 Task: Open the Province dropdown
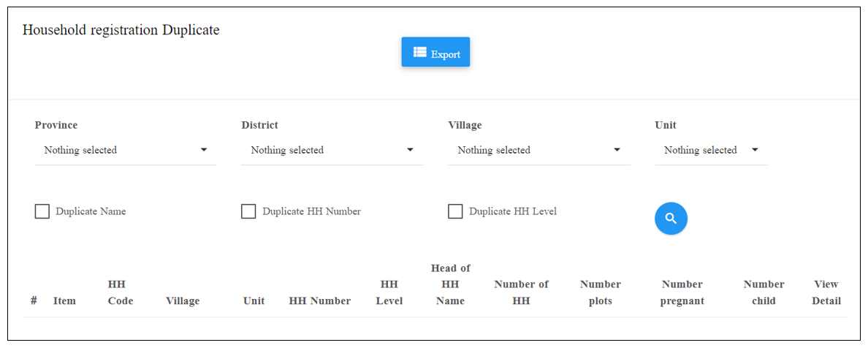click(126, 150)
